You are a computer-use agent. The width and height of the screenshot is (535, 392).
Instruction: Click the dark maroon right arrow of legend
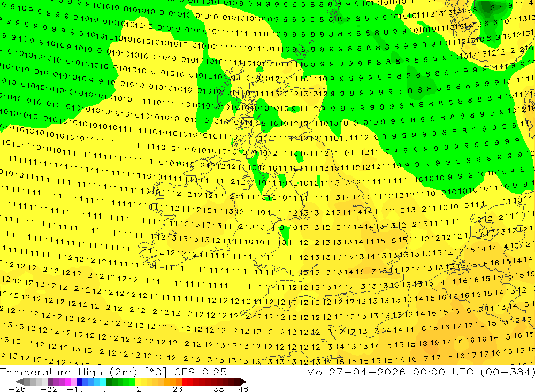[x=243, y=381]
